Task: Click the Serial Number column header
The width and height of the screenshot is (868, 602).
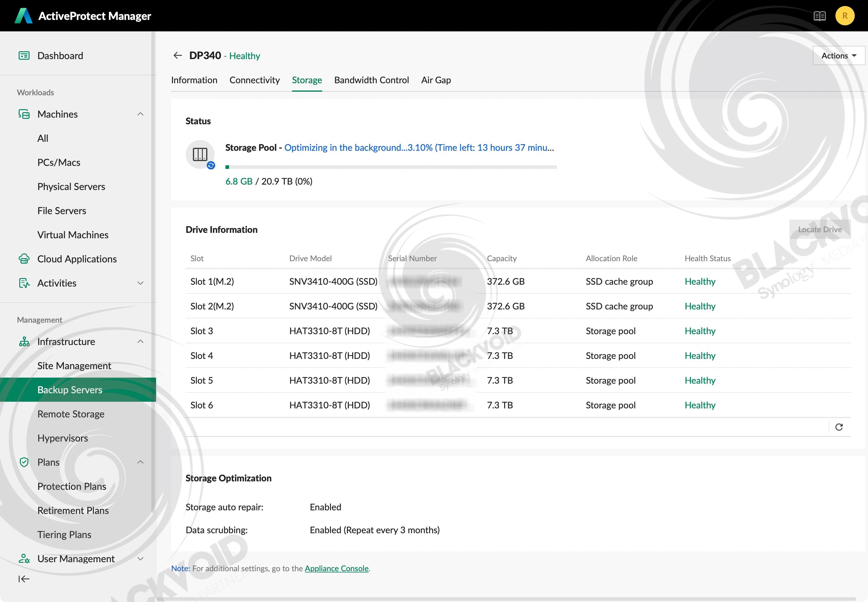Action: point(412,259)
